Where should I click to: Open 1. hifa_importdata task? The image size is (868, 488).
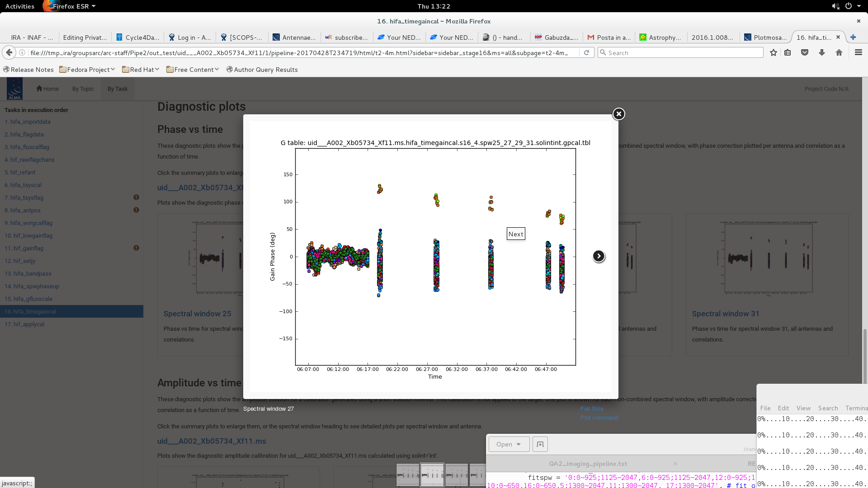[x=28, y=122]
